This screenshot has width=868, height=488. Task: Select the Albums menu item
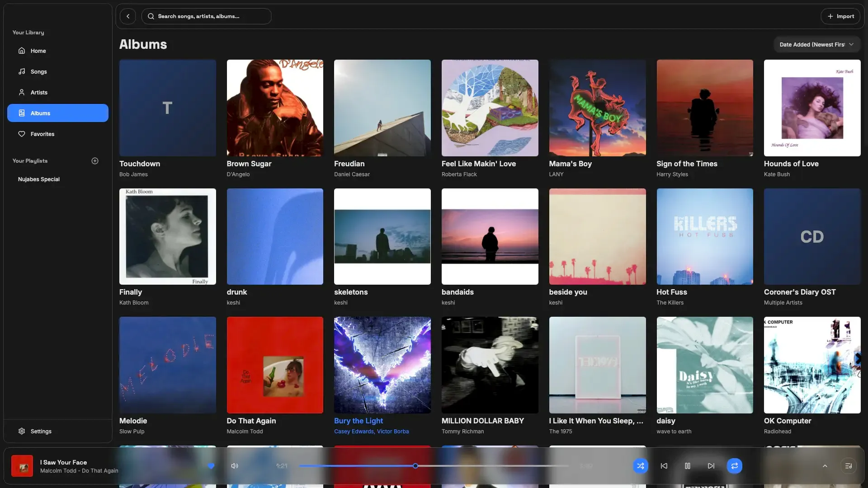click(x=58, y=113)
